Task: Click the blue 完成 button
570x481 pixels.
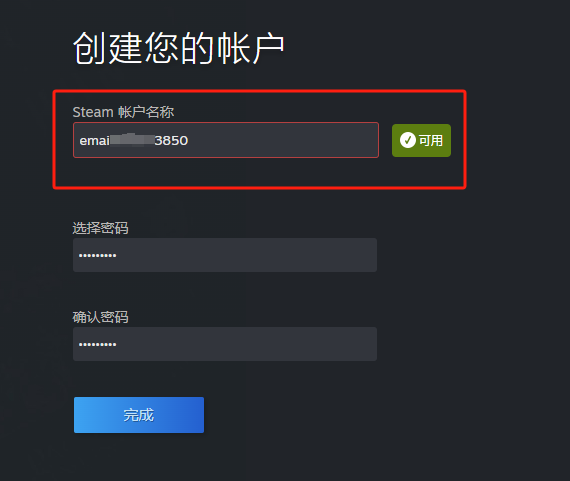Action: point(139,415)
